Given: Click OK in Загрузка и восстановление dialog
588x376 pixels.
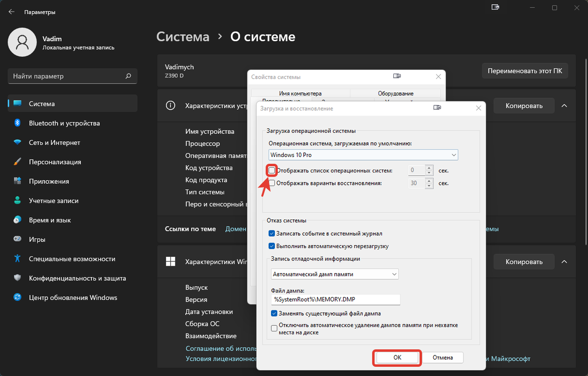Looking at the screenshot, I should (397, 357).
